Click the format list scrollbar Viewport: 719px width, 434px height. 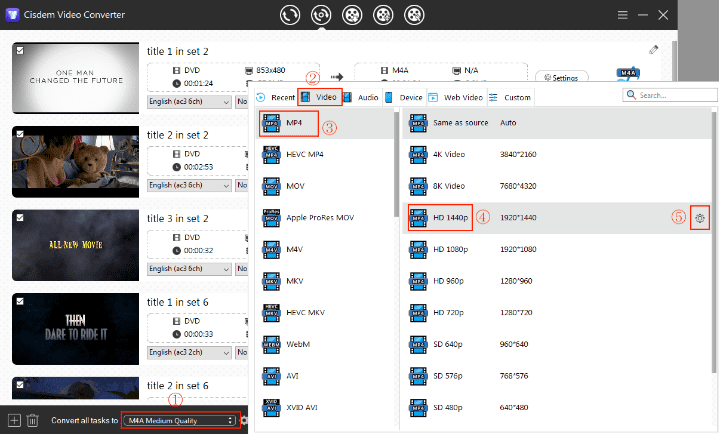396,164
